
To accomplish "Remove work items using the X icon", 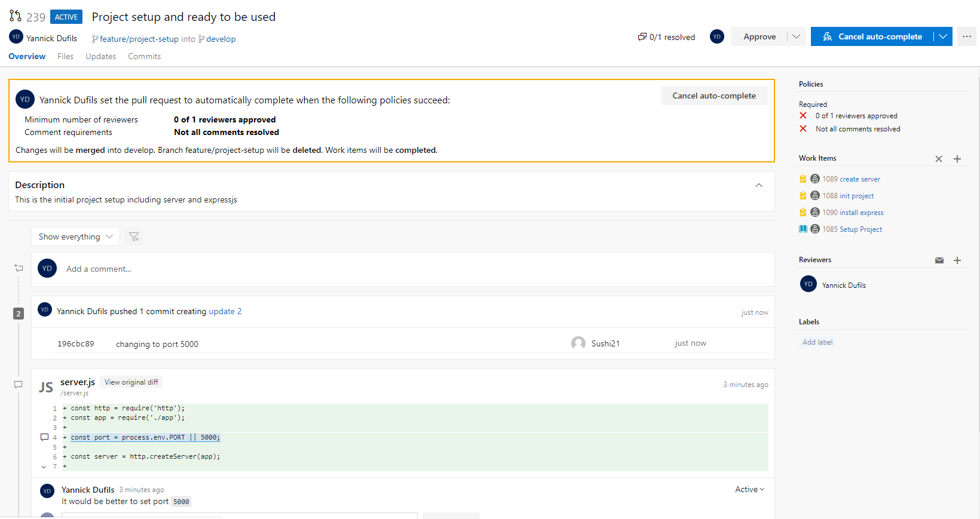I will point(939,159).
